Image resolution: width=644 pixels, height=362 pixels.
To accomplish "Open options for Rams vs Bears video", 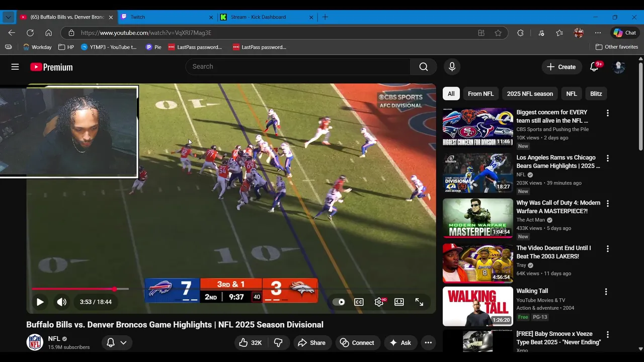I will pos(607,158).
